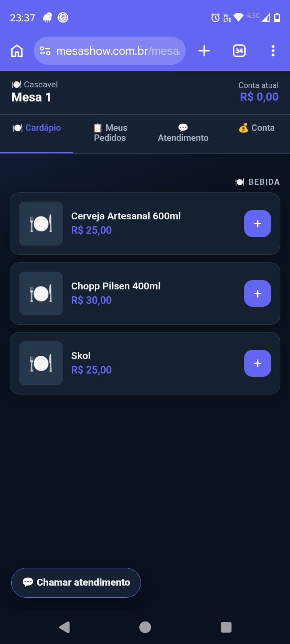This screenshot has height=644, width=290.
Task: Tap the Android back navigation button
Action: [64, 627]
